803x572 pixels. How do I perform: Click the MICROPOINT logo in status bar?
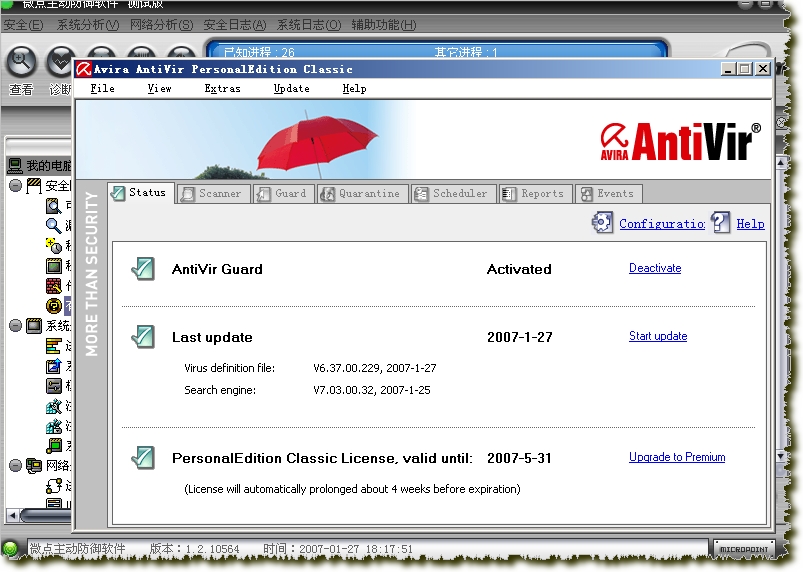(x=744, y=549)
